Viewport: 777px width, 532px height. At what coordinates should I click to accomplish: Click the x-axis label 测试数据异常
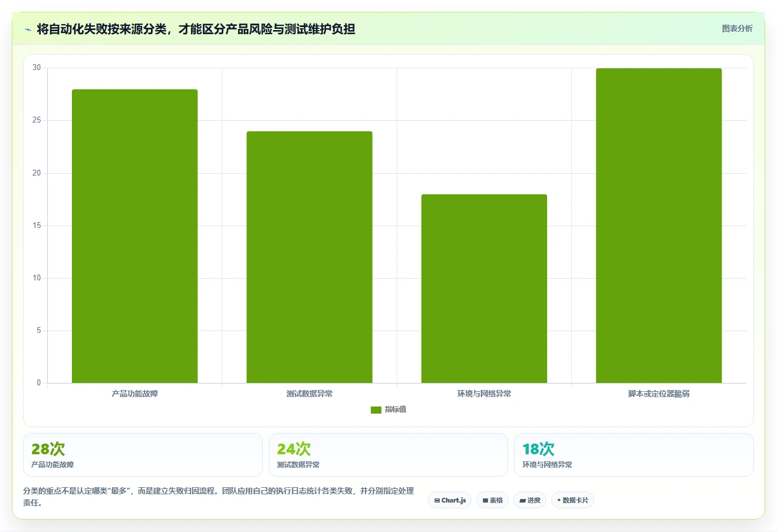(x=310, y=394)
